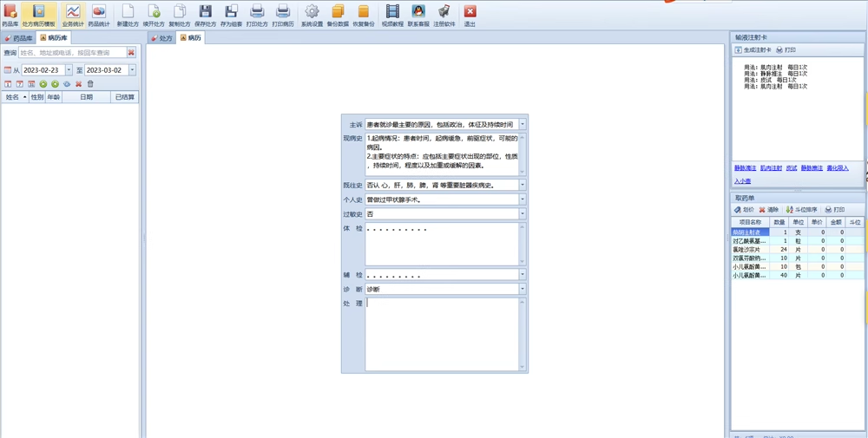Open 系统设置 gear icon
868x438 pixels.
pos(312,16)
